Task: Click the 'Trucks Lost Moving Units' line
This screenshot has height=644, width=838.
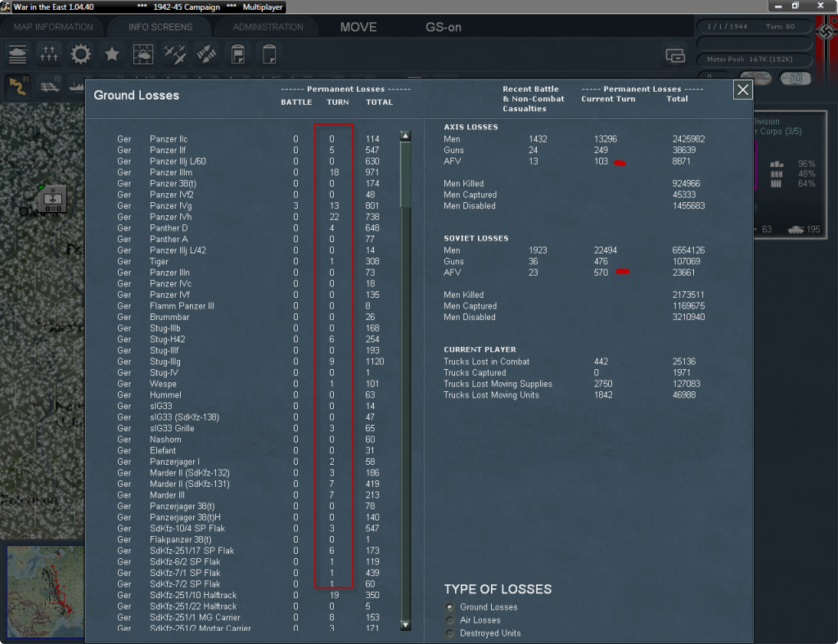Action: pyautogui.click(x=570, y=395)
